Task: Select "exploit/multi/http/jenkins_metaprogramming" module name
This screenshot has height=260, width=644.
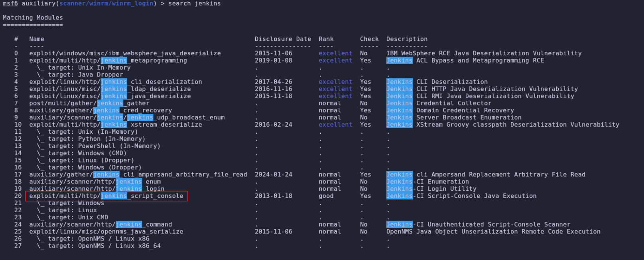Action: [108, 61]
